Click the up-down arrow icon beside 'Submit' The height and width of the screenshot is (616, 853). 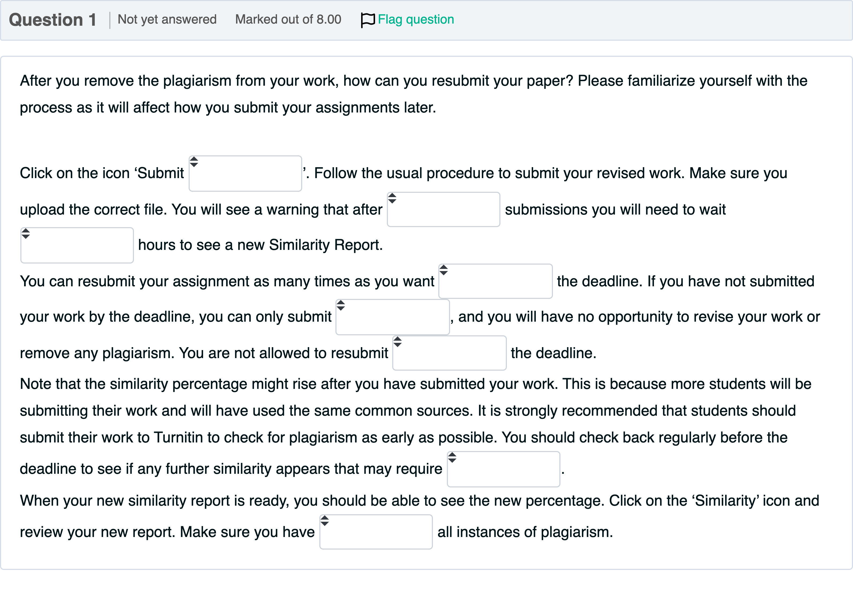(194, 162)
